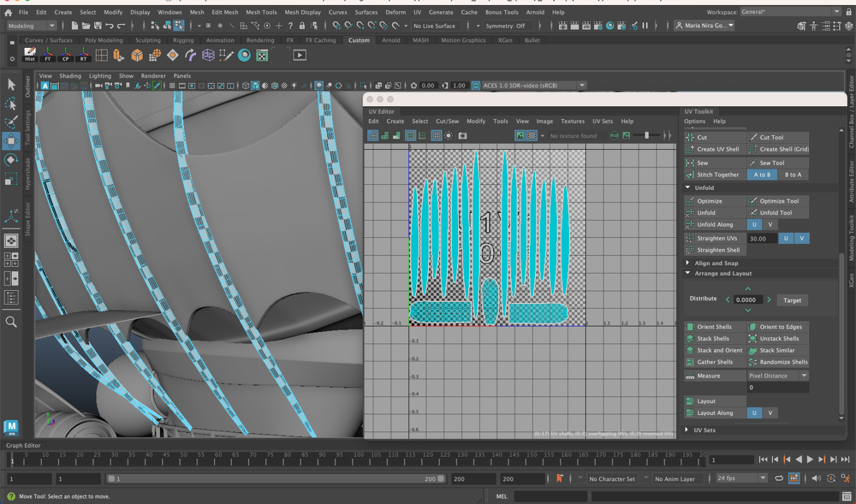Click the Gather Shells icon
Viewport: 856px width, 504px height.
(x=690, y=362)
